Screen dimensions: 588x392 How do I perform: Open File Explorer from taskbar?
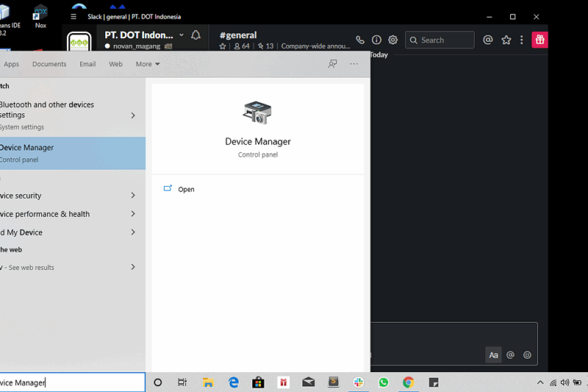(x=208, y=382)
